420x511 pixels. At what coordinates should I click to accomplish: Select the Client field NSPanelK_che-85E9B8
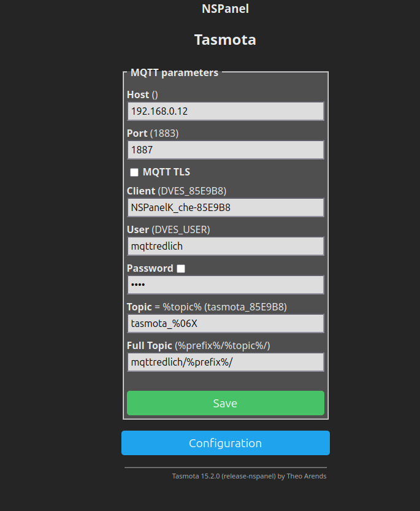(226, 207)
